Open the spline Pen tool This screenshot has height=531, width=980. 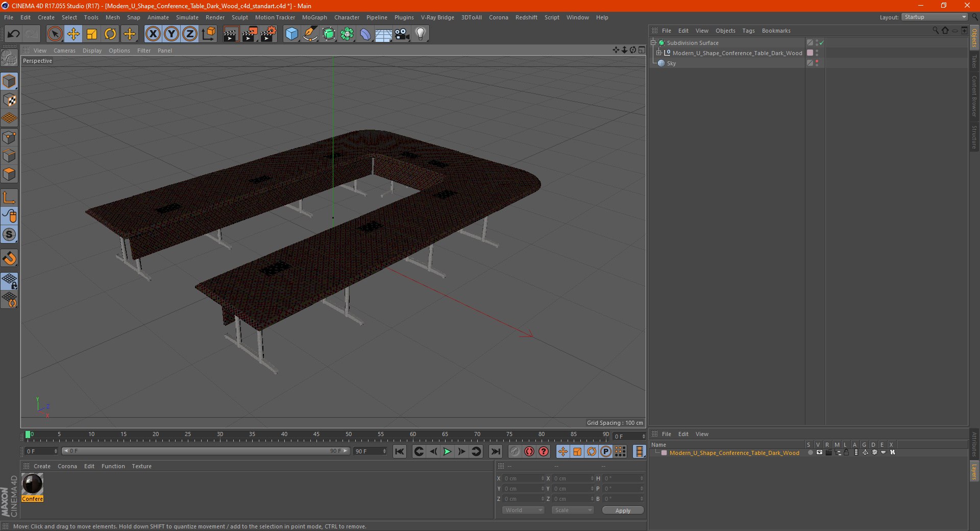[310, 34]
